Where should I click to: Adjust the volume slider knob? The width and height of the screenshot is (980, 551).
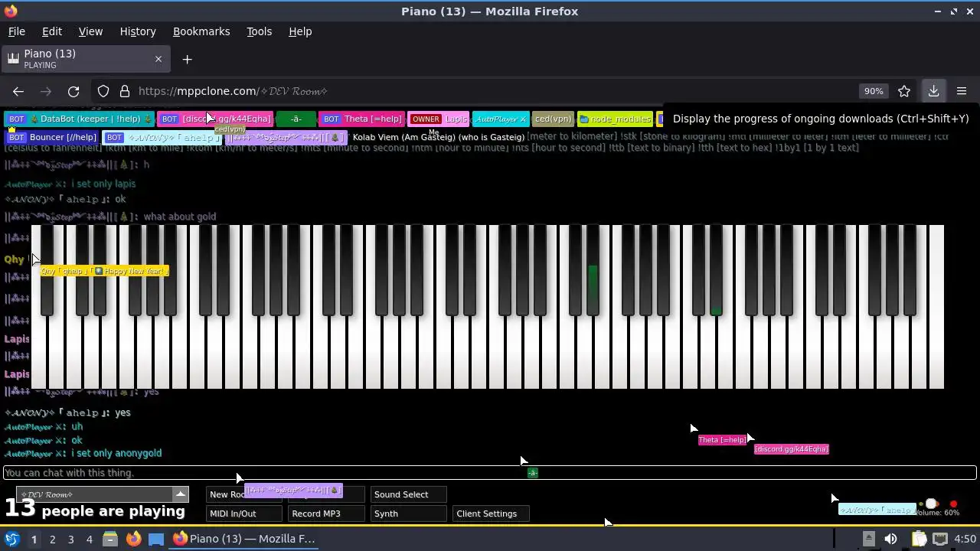click(x=931, y=504)
